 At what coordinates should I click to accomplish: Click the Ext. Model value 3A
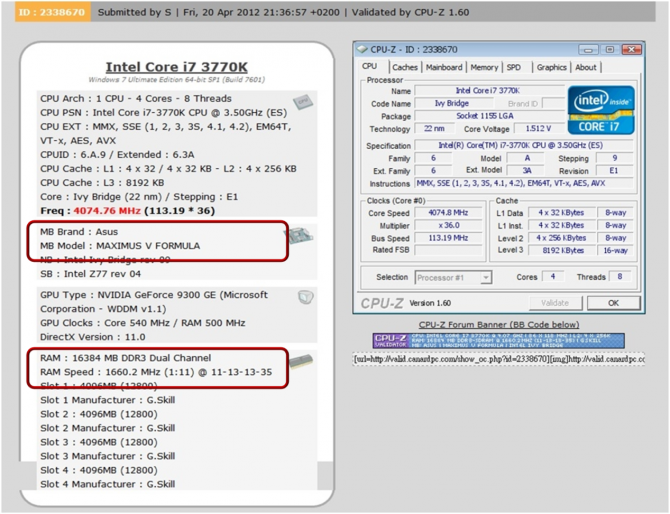coord(526,170)
